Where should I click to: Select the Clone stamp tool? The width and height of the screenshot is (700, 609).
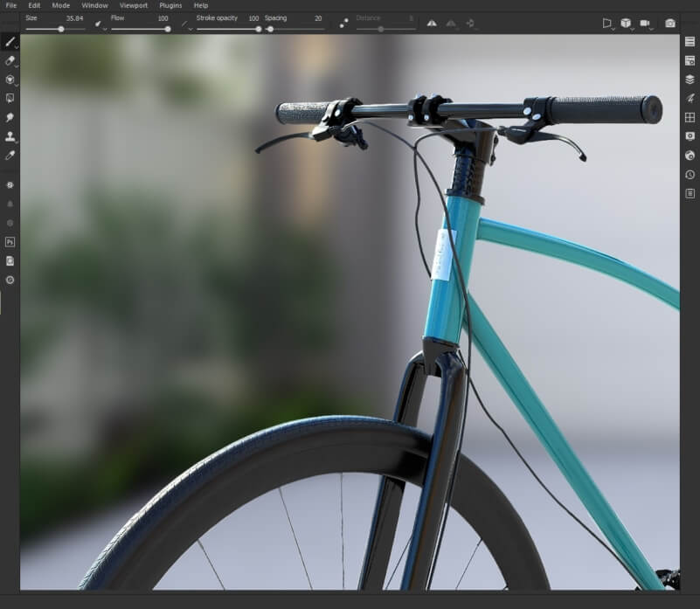click(10, 136)
